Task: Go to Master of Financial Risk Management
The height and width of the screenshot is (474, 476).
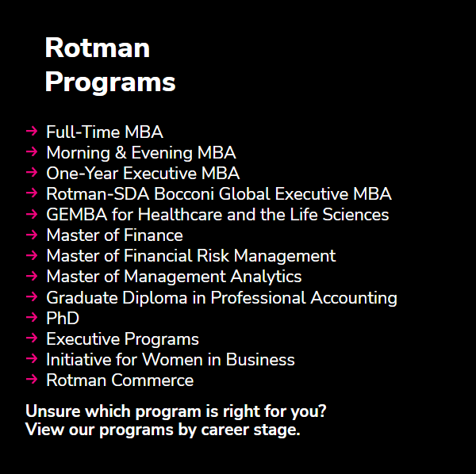Action: pyautogui.click(x=191, y=256)
